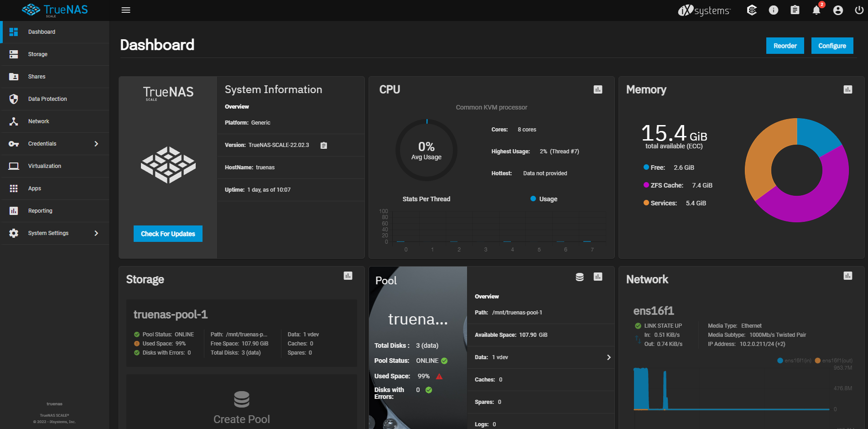Click the Pool widget disks database icon

[580, 277]
